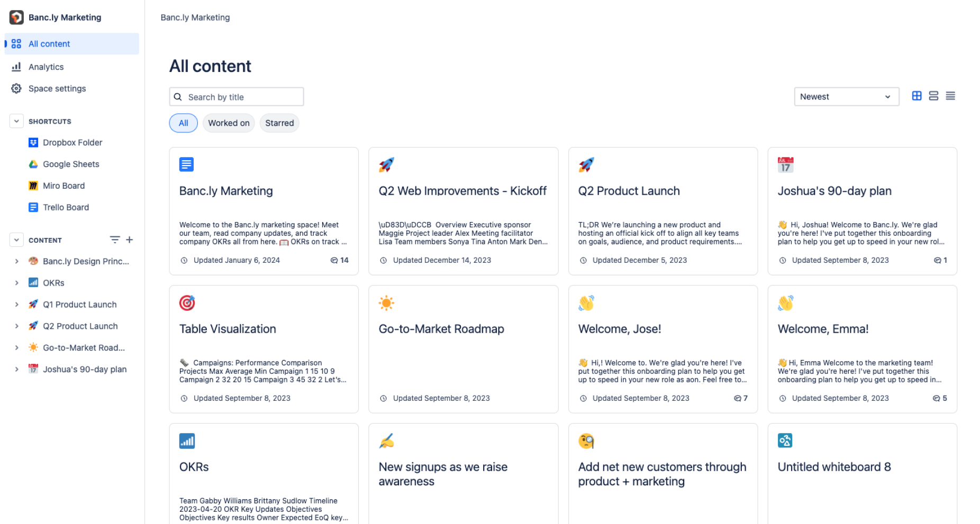This screenshot has height=524, width=980.
Task: Click the filter icon beside Content
Action: pos(114,240)
